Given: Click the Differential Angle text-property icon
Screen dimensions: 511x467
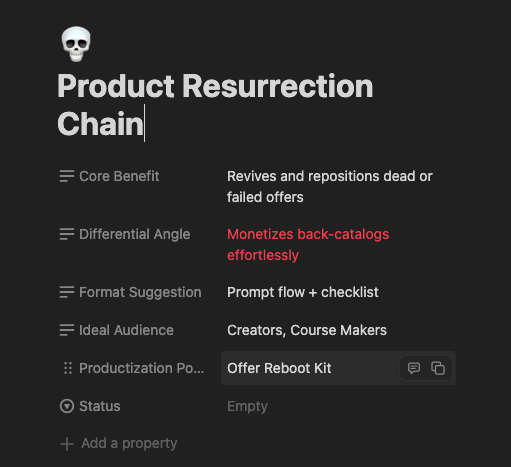Looking at the screenshot, I should tap(67, 234).
